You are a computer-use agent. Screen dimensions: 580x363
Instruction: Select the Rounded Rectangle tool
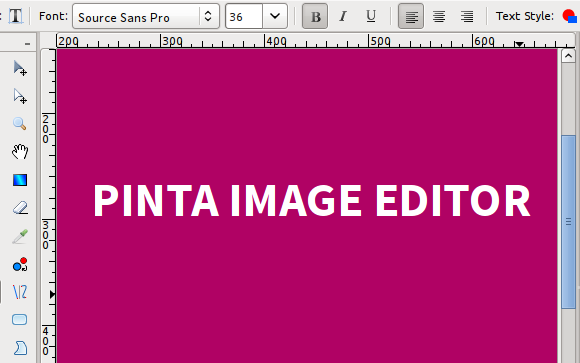(20, 320)
